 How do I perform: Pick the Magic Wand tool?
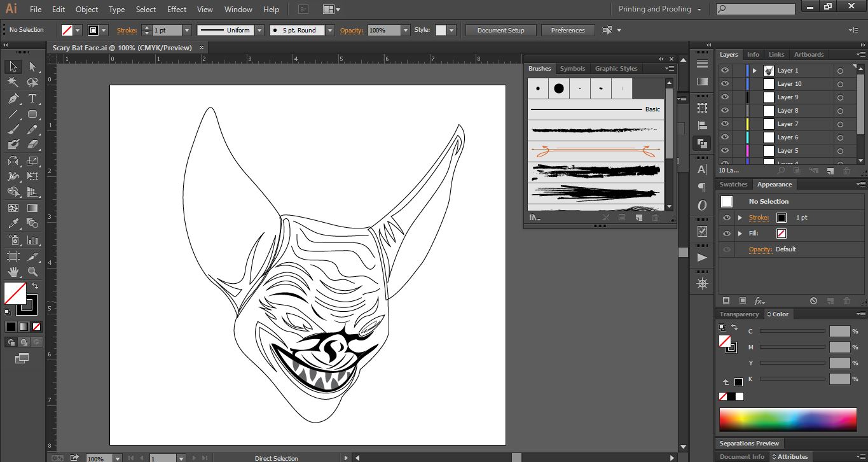tap(13, 82)
